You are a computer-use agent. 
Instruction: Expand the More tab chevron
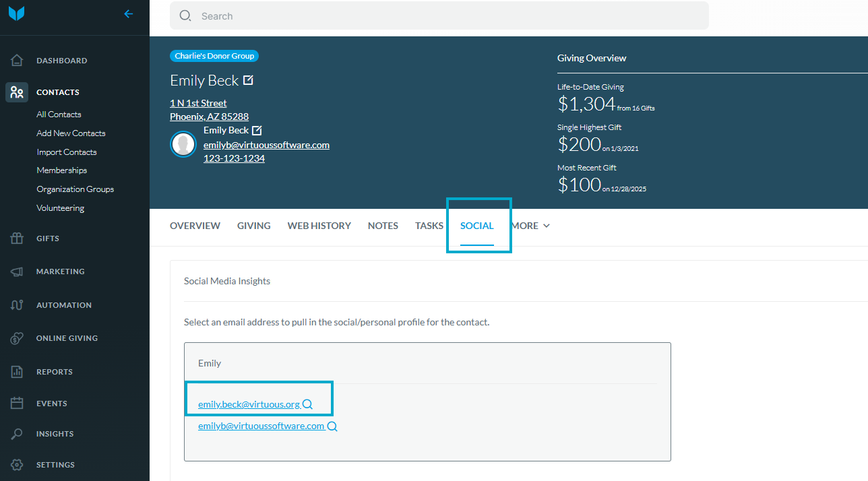click(x=547, y=226)
